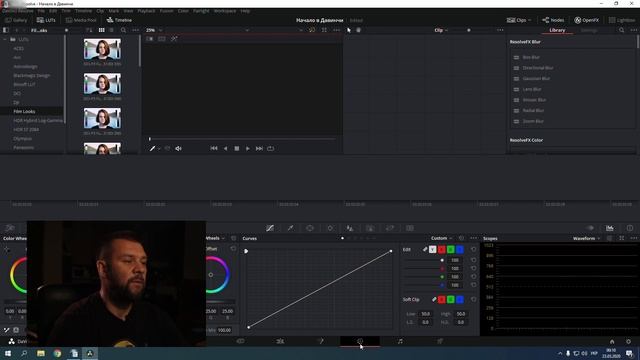
Task: Search the OpenFX library
Action: point(621,30)
